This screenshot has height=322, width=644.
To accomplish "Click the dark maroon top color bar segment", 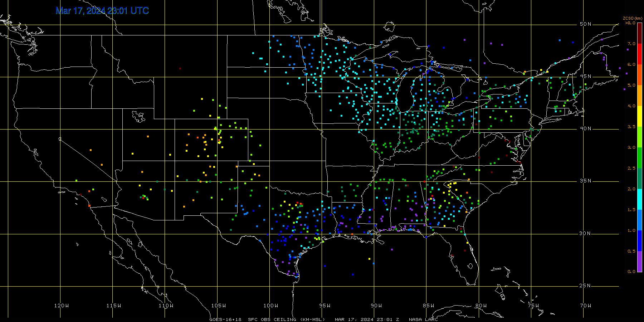I will click(x=639, y=33).
